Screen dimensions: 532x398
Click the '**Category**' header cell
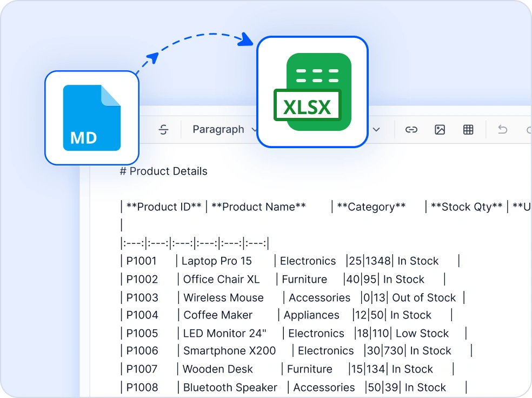coord(371,207)
